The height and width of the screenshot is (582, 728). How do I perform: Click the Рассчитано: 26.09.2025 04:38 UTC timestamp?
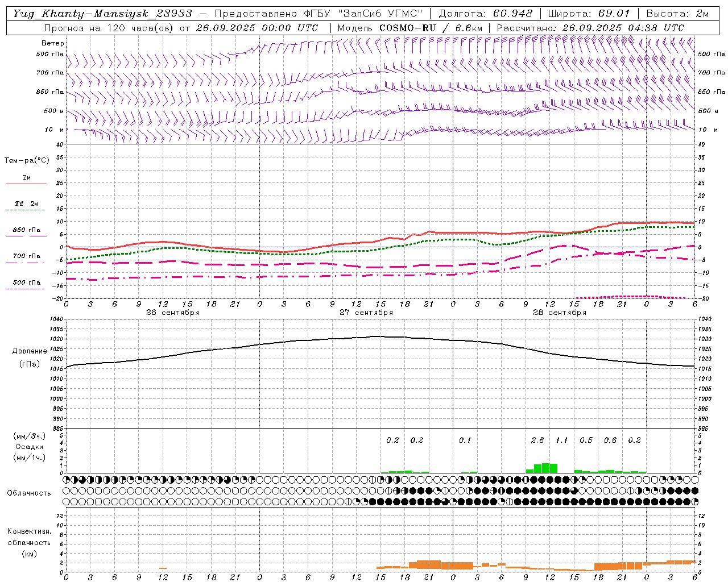[590, 28]
